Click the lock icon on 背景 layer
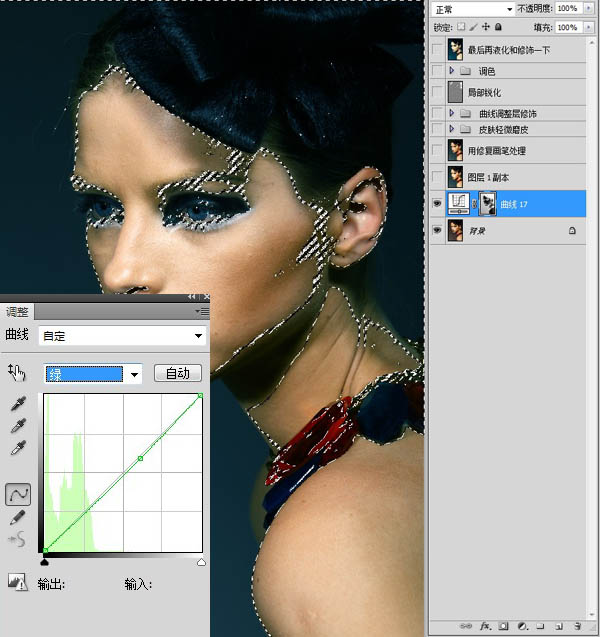The width and height of the screenshot is (600, 637). point(572,231)
